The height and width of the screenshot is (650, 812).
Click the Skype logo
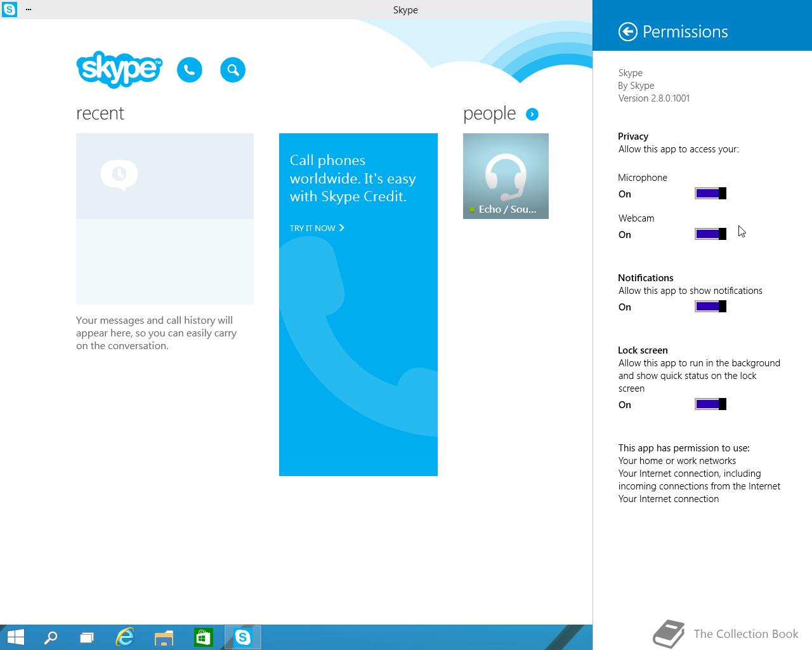click(119, 69)
